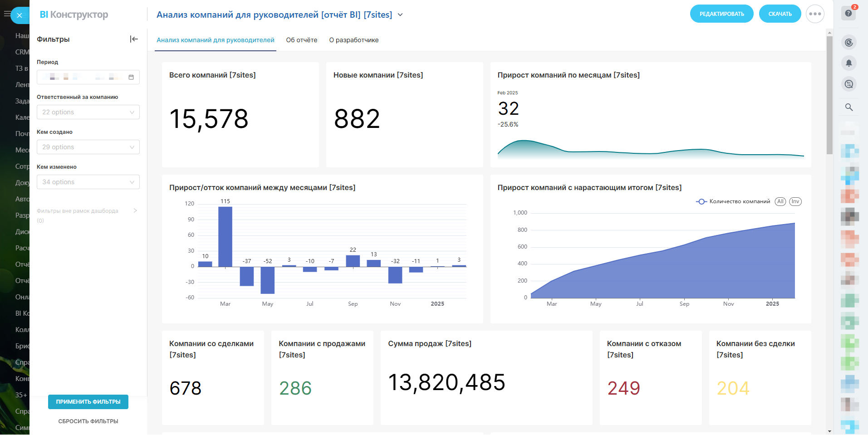Viewport: 868px width, 435px height.
Task: Switch to the Об отчёте tab
Action: 302,40
